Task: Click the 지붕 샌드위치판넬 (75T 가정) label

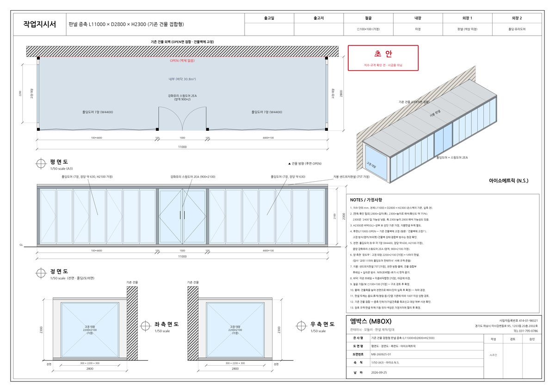Action: click(351, 177)
